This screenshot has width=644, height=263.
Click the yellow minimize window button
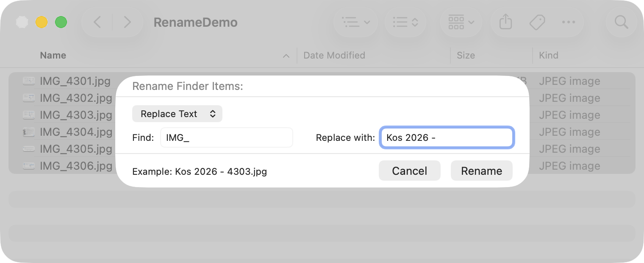41,22
